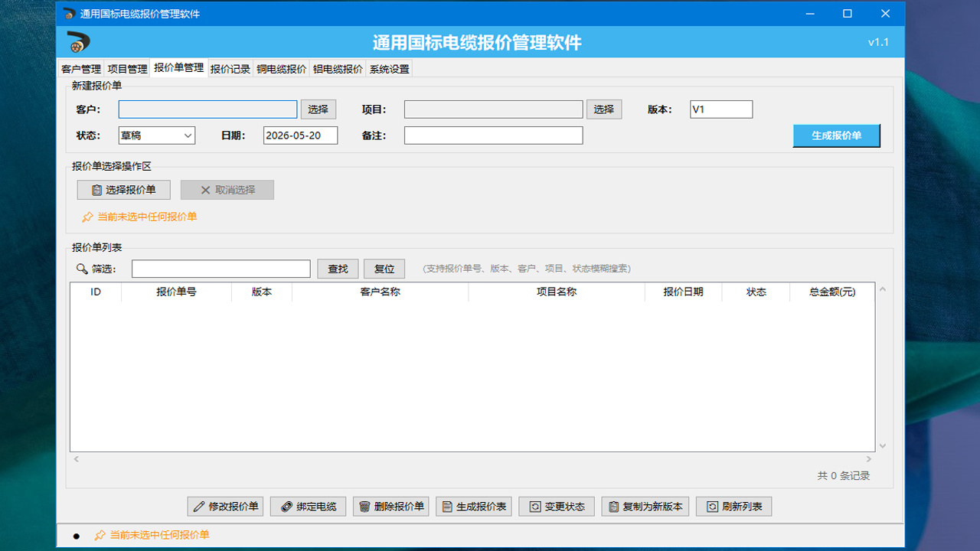Viewport: 980px width, 551px height.
Task: Click the clipboard icon on 复制为新版本
Action: [x=614, y=507]
